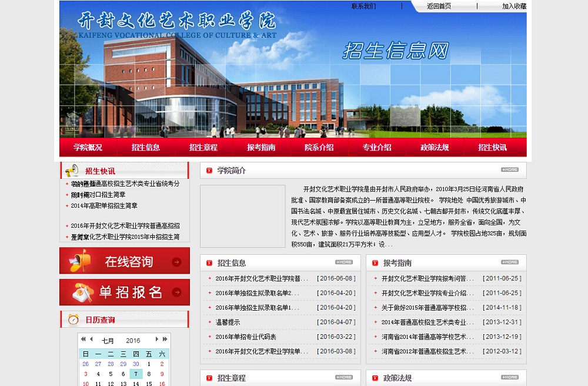Open article 2016年开封文化艺术职业学院单... dated 2016-03-08
Screen dimensions: 588x386
pos(262,351)
